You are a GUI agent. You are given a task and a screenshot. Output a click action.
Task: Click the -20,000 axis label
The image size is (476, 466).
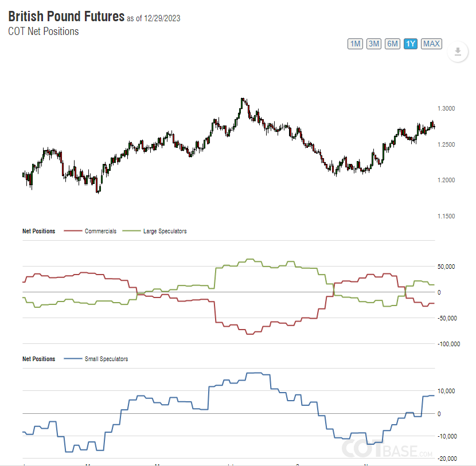tap(447, 459)
